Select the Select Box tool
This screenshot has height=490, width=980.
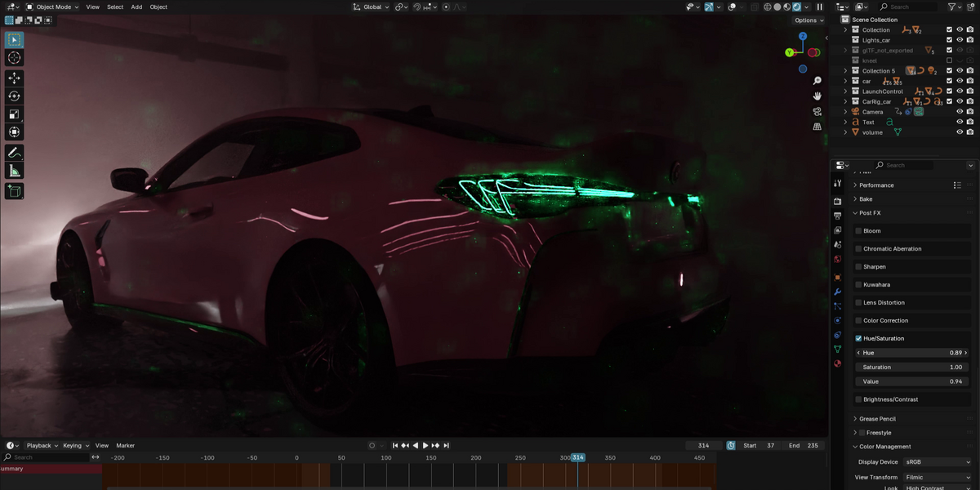point(14,40)
